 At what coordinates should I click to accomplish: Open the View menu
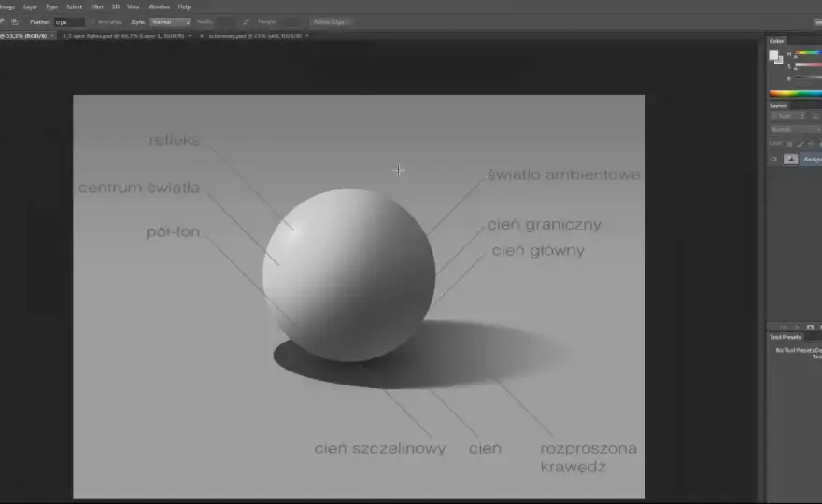tap(134, 7)
